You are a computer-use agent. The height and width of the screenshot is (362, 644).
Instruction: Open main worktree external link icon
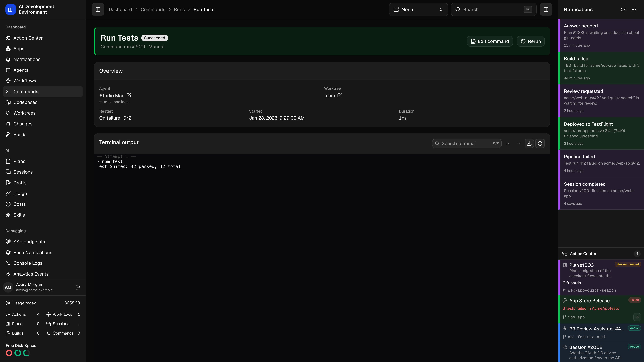click(339, 95)
